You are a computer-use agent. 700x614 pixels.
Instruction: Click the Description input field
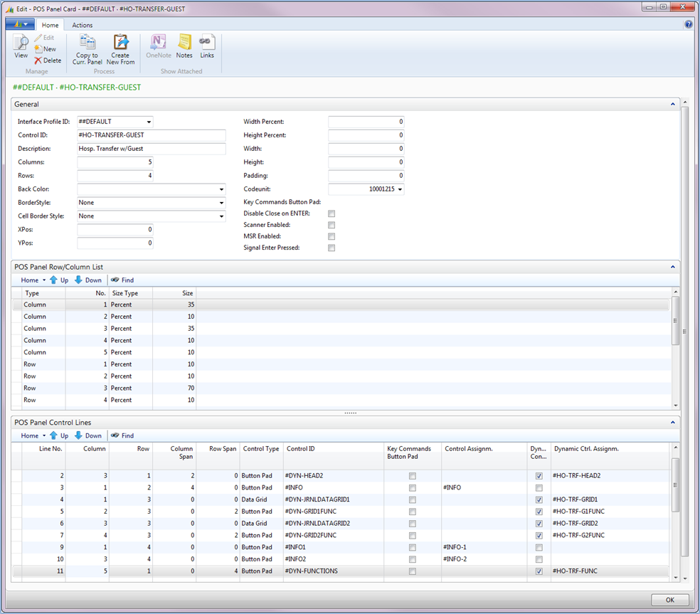(151, 149)
